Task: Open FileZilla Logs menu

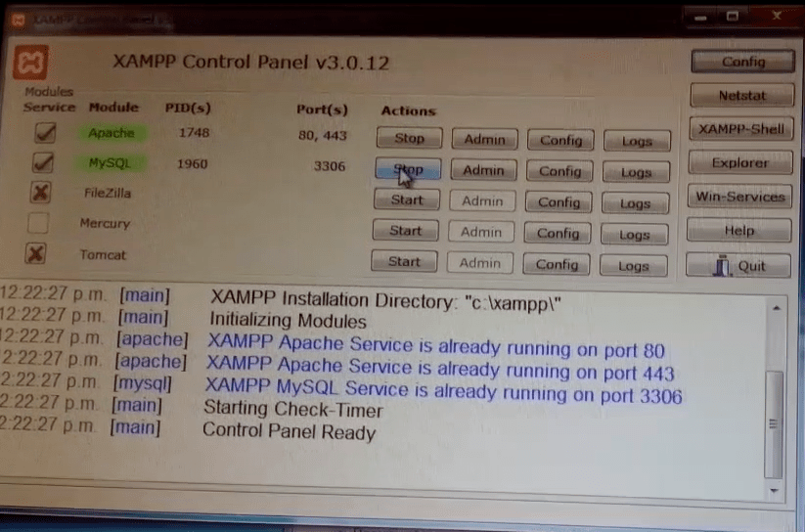Action: [635, 203]
